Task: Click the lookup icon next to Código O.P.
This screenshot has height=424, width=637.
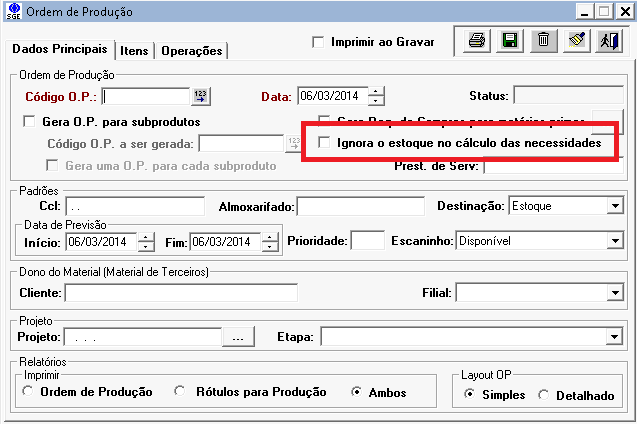Action: (x=200, y=97)
